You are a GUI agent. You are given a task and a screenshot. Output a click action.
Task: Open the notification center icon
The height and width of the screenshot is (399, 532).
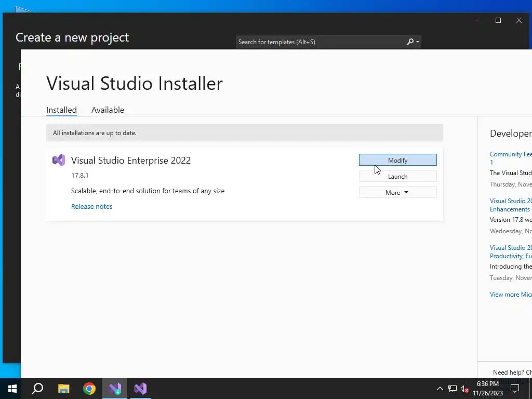(x=515, y=389)
